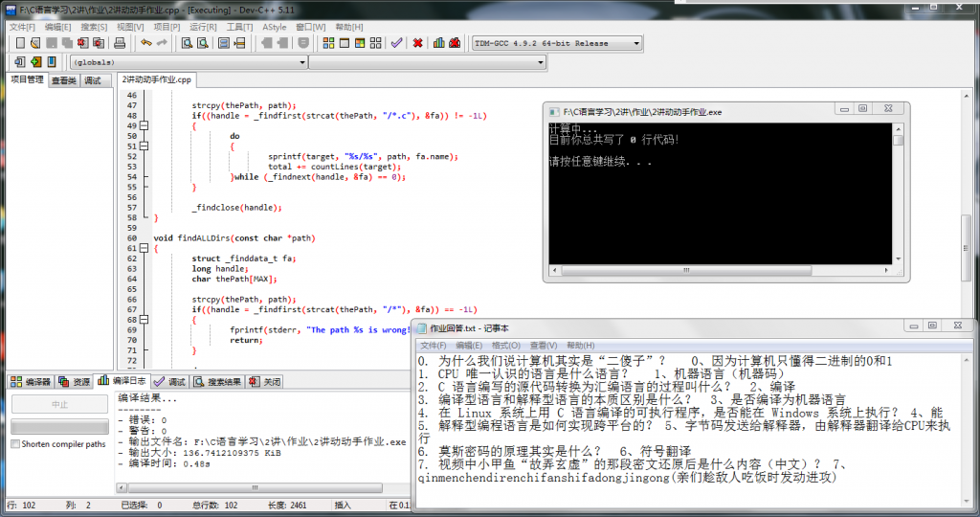Open the AStyle menu
The image size is (980, 517).
275,27
